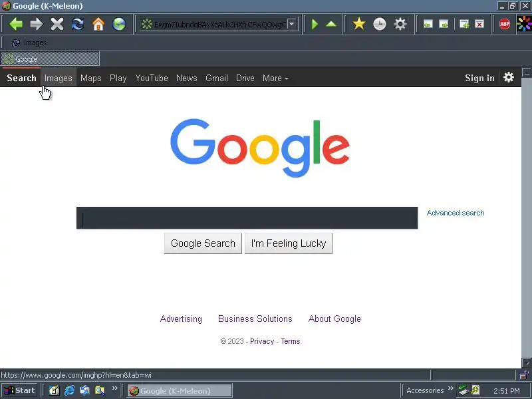Open Play in Google top bar
The image size is (532, 399).
(118, 78)
